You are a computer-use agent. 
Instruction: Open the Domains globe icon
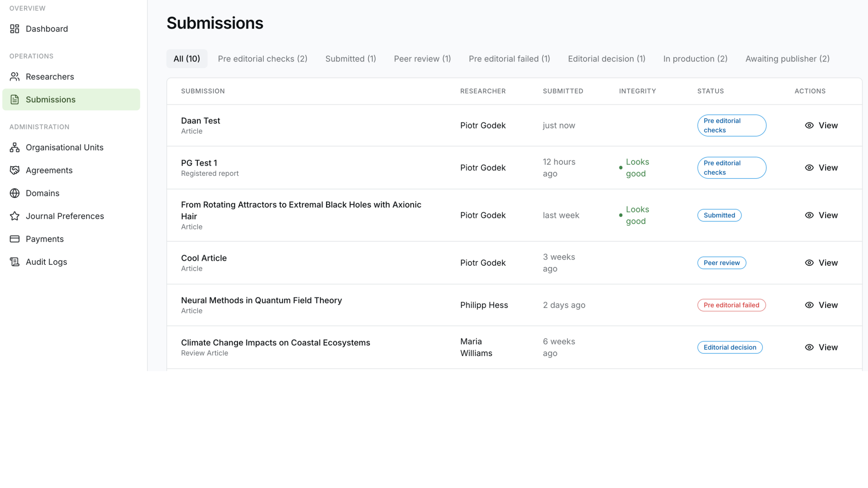click(15, 193)
